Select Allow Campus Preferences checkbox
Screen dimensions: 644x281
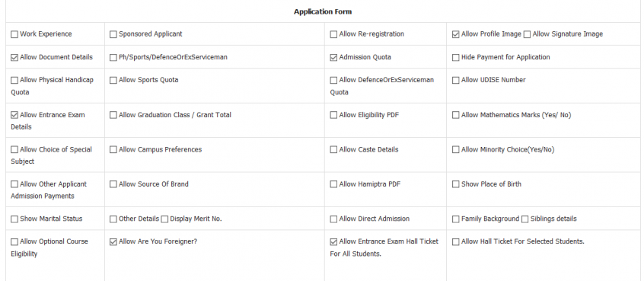pyautogui.click(x=113, y=150)
